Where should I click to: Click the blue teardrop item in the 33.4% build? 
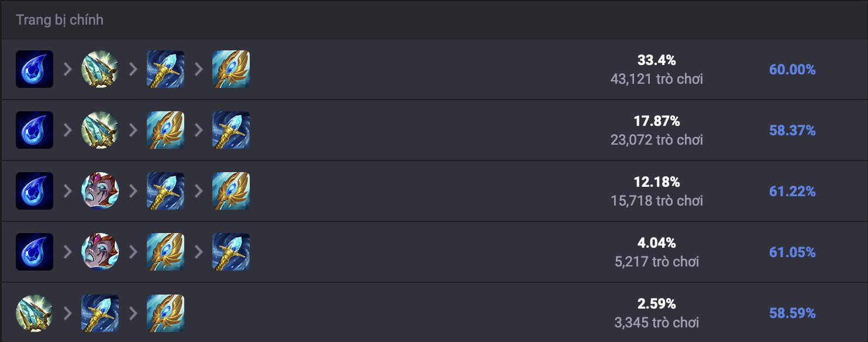pos(35,69)
